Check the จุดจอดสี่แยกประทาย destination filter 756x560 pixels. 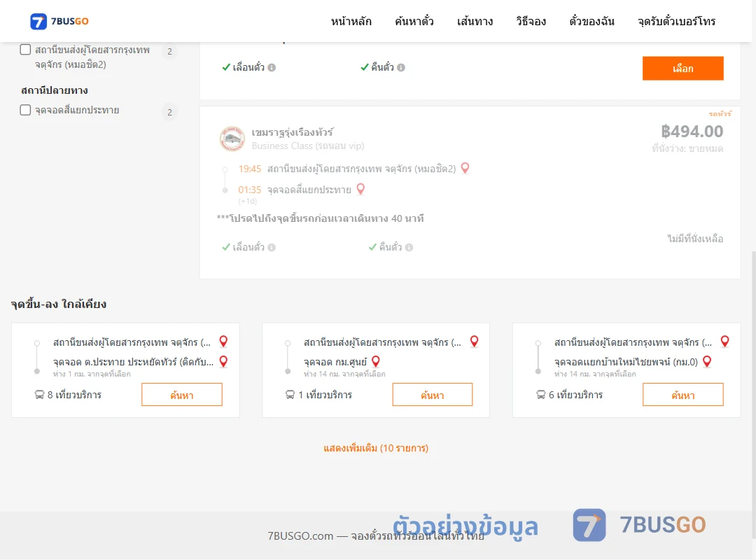pos(26,110)
